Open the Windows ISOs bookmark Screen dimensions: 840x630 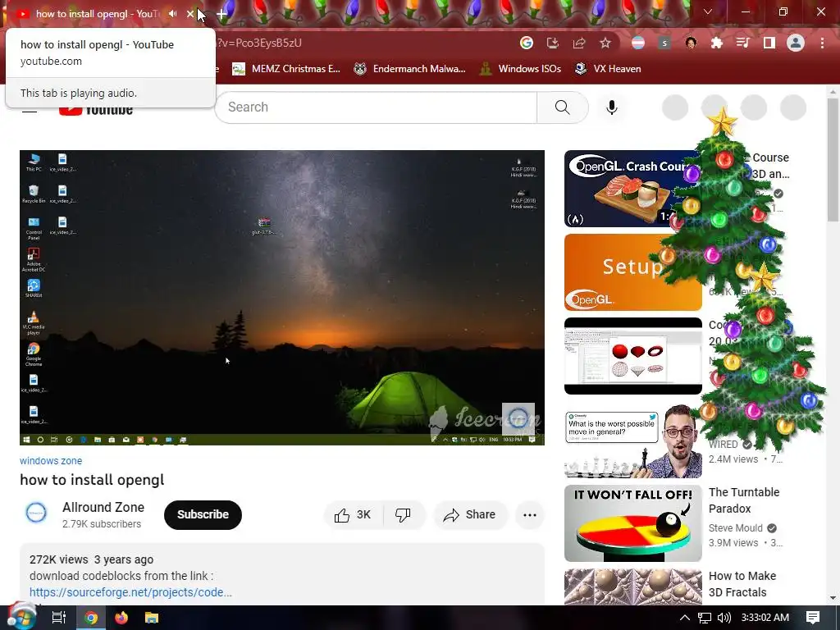[520, 69]
